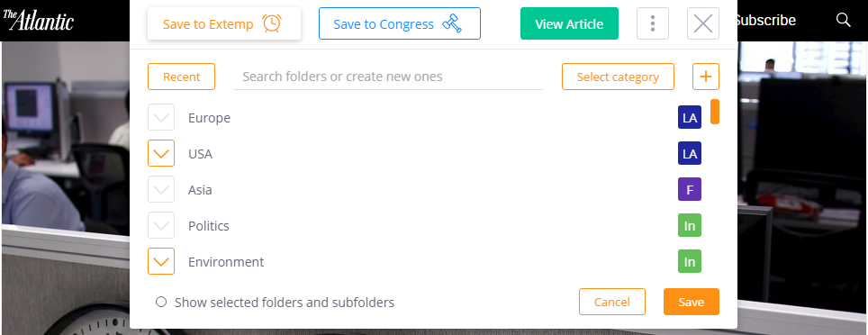Click the alarm clock icon on Save to Extemp

click(272, 23)
